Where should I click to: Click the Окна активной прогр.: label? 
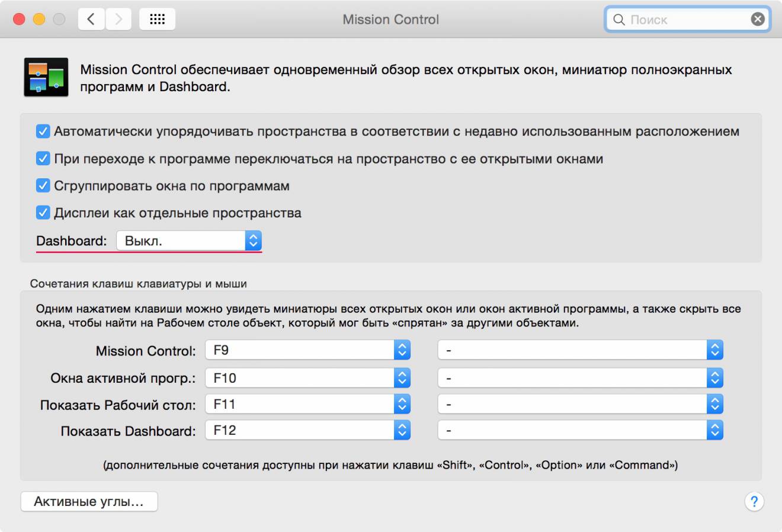pyautogui.click(x=123, y=378)
